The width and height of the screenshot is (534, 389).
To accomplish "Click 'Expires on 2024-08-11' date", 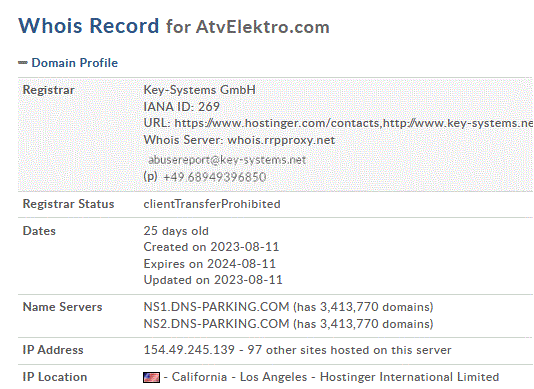I will pos(209,264).
